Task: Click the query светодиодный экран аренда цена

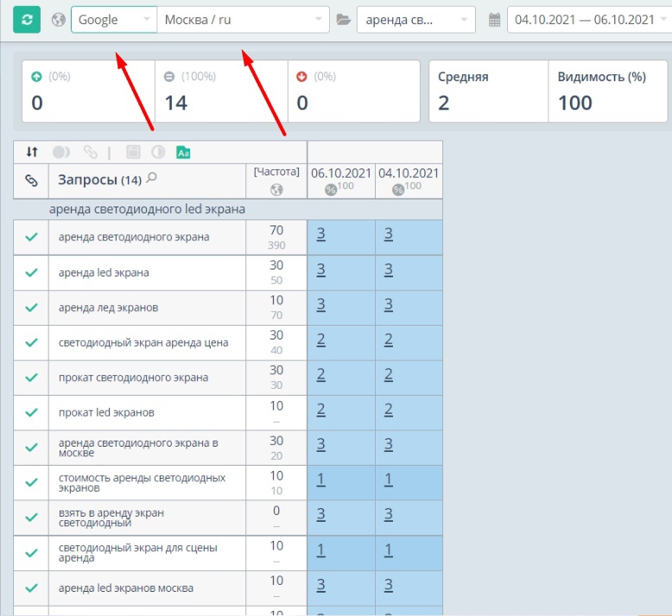Action: (143, 342)
